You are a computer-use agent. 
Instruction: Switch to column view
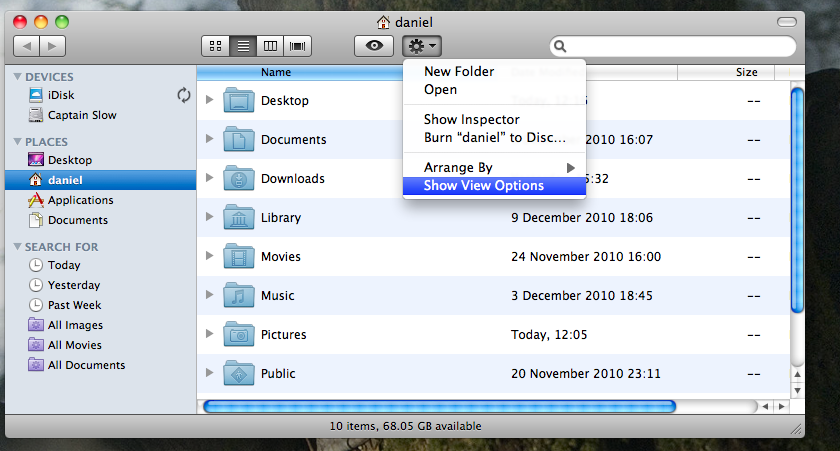271,46
